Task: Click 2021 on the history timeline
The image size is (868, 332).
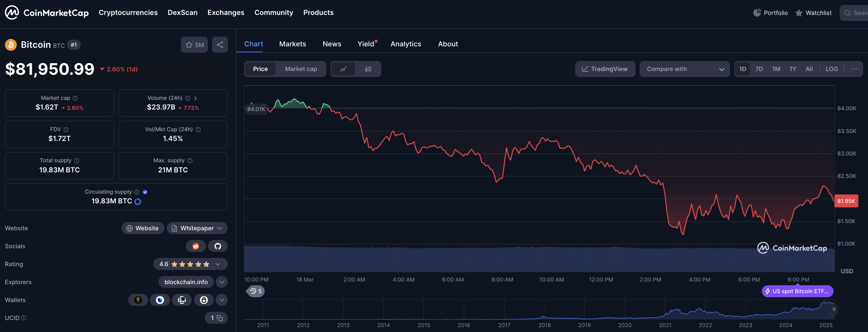Action: (665, 325)
